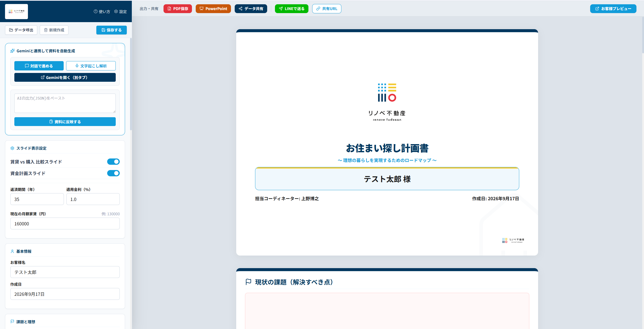The width and height of the screenshot is (644, 329).
Task: Click the 例: 130000 hint text
Action: point(111,214)
